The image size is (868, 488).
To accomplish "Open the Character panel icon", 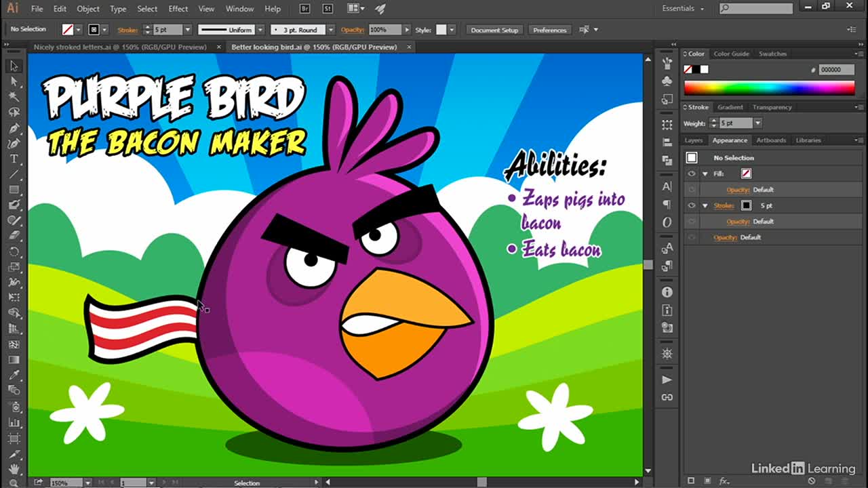I will [667, 186].
